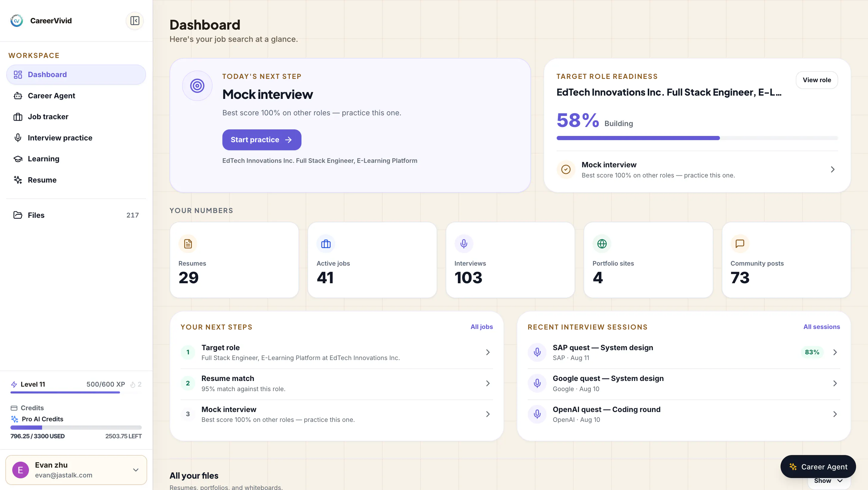Open Resume section in sidebar
This screenshot has height=490, width=868.
tap(76, 180)
